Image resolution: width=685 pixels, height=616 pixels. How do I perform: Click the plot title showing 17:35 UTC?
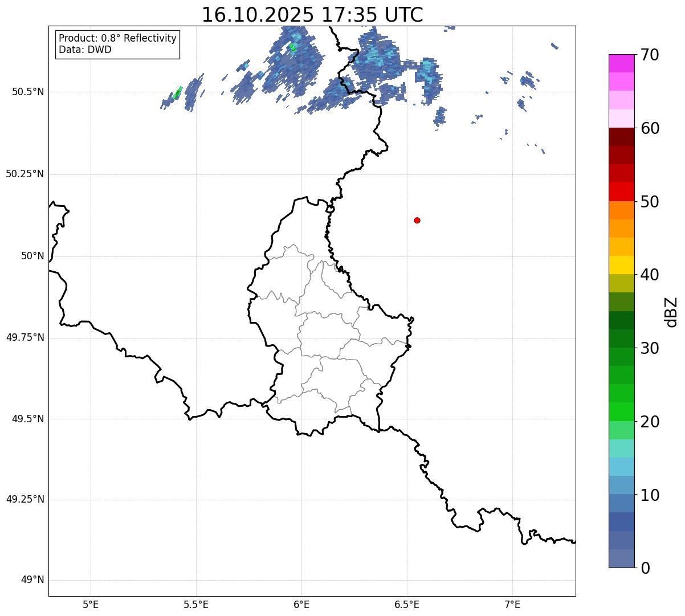(x=312, y=15)
